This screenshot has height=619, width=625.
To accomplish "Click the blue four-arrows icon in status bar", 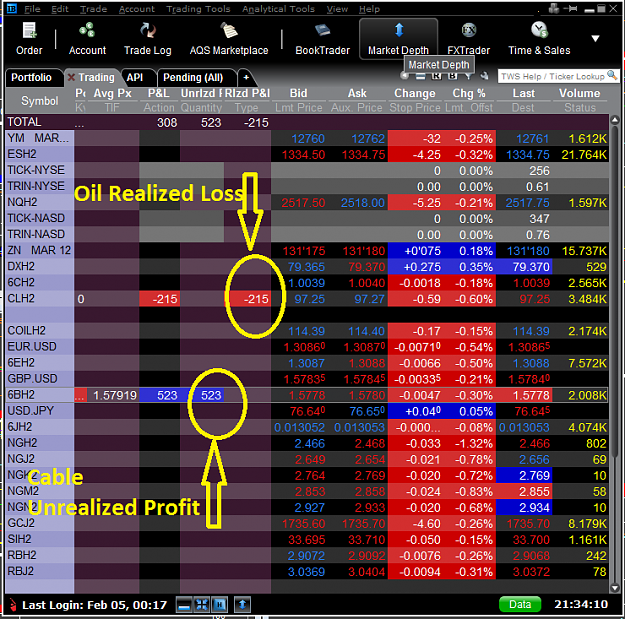I will coord(201,605).
